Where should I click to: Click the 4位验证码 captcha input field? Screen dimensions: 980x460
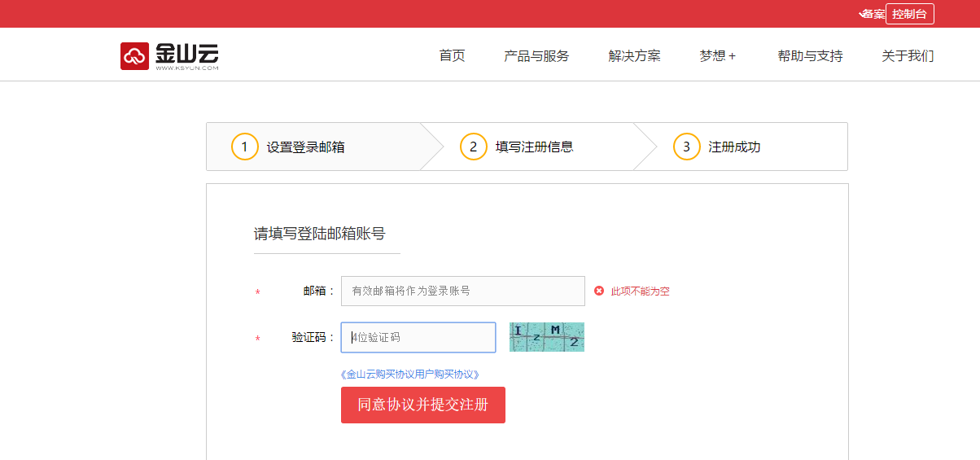(418, 337)
